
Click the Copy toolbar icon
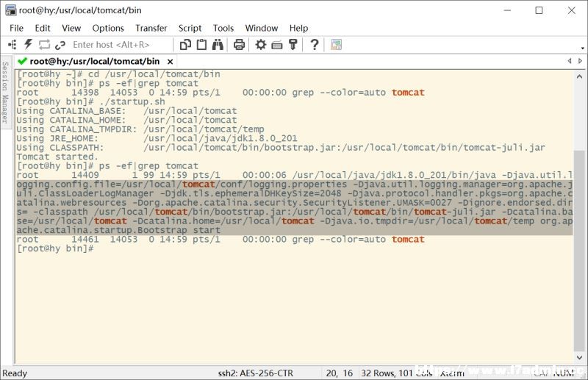pos(185,45)
